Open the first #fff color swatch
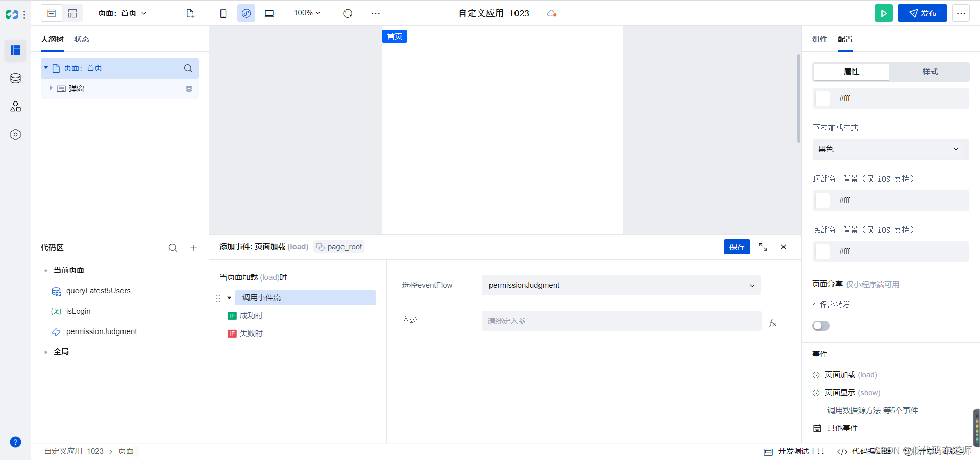This screenshot has height=460, width=980. pos(823,98)
